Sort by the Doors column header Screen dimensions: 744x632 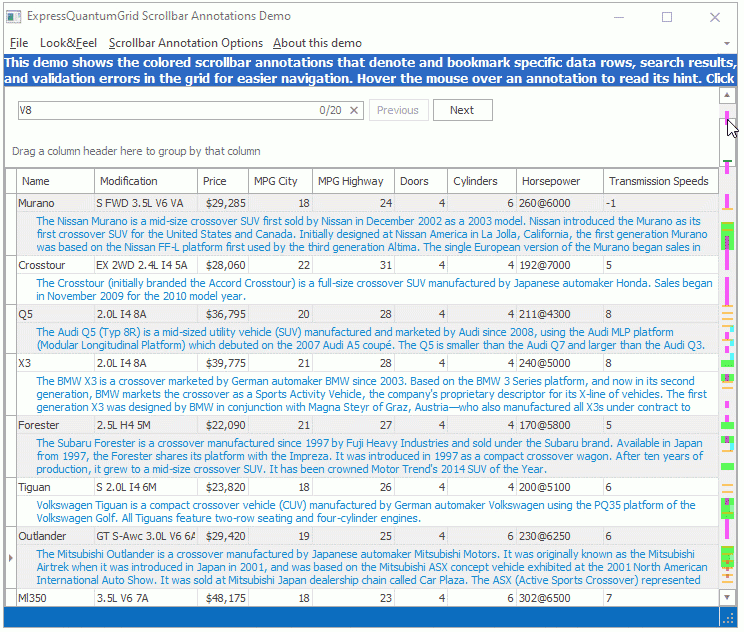click(x=421, y=181)
